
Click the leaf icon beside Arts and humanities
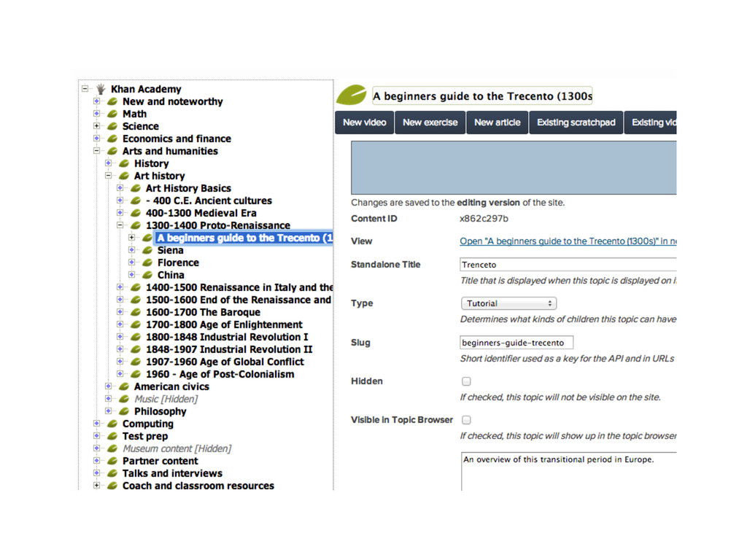point(112,151)
